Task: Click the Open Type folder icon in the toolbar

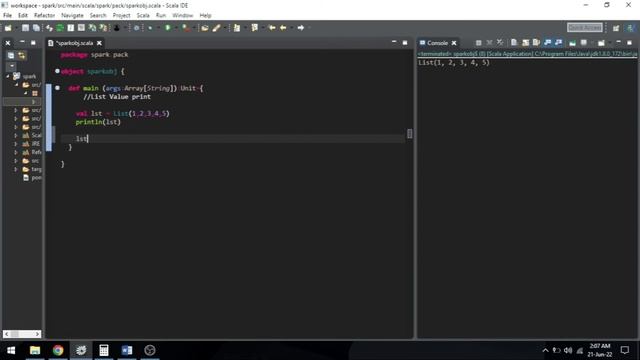Action: [205, 28]
